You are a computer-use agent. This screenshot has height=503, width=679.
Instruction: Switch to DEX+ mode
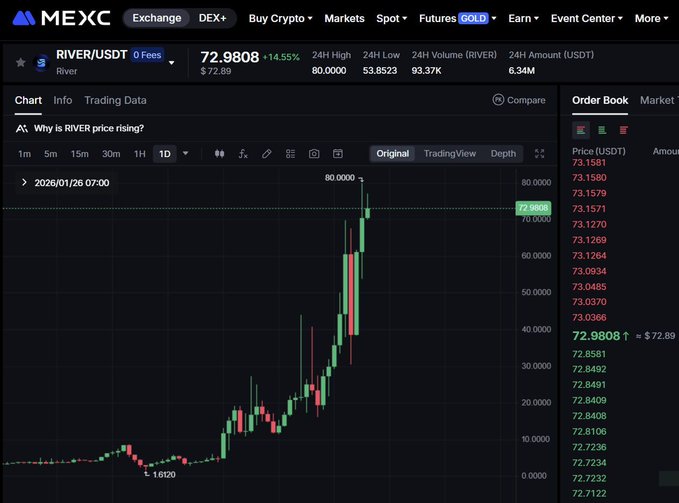click(213, 18)
